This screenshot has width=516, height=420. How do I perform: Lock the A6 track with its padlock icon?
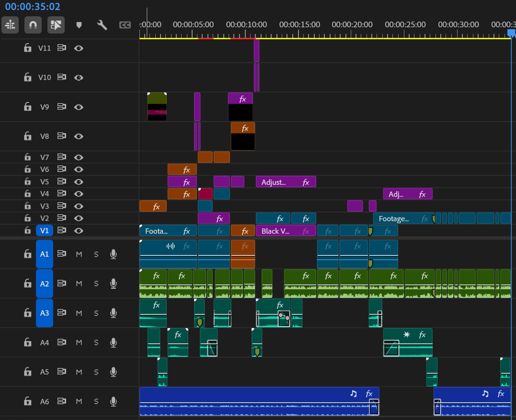[x=27, y=401]
